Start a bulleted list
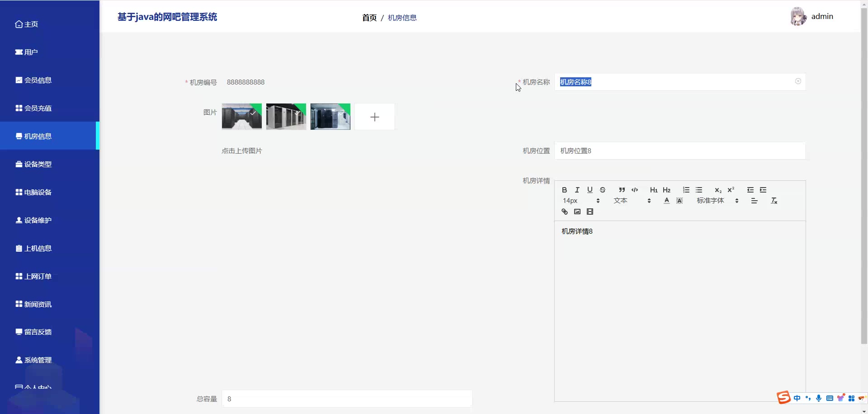 (699, 190)
